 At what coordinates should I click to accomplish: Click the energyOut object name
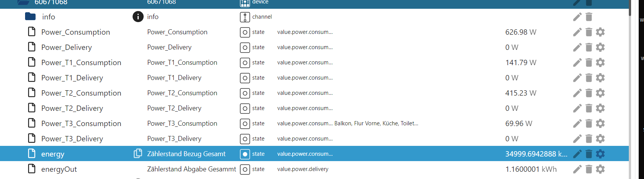point(59,169)
